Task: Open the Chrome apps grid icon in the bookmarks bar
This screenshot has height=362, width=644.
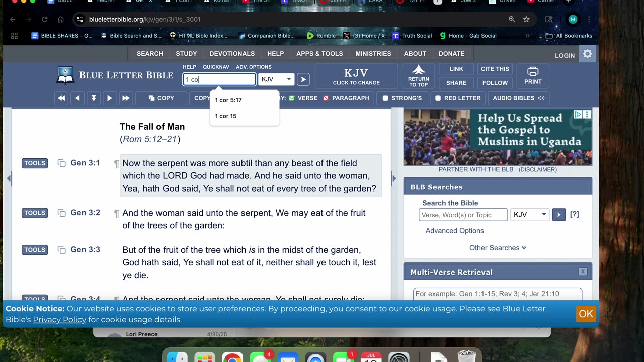Action: point(14,36)
